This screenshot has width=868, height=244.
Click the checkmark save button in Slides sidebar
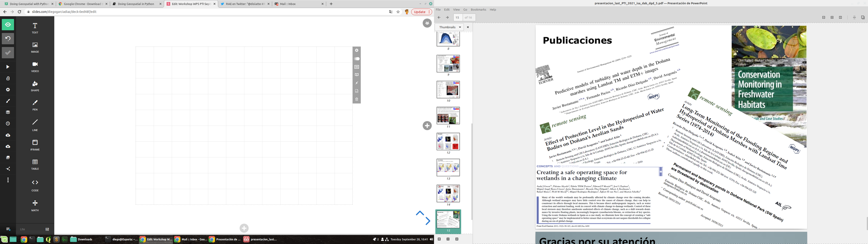(8, 53)
